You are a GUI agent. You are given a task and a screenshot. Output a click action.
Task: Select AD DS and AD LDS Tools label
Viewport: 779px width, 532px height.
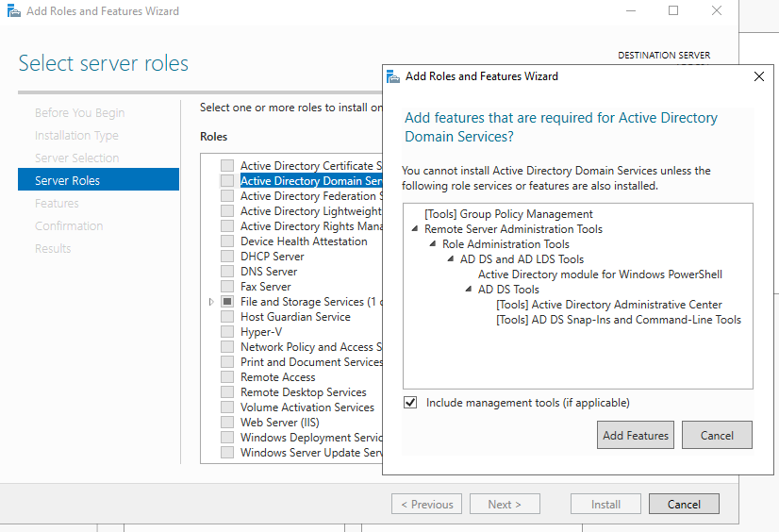pyautogui.click(x=522, y=259)
